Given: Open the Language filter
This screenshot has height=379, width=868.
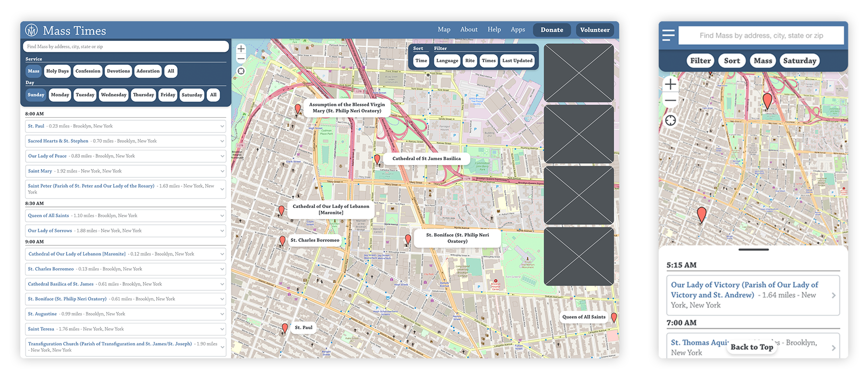Looking at the screenshot, I should (x=447, y=61).
